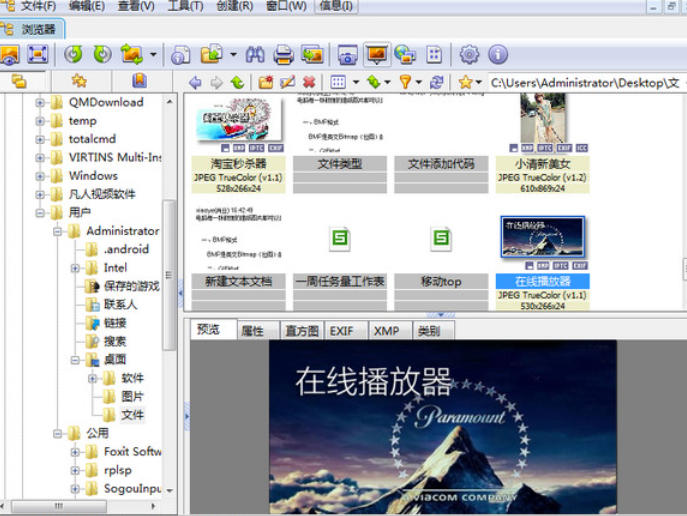This screenshot has height=516, width=687.
Task: Rotate image counter-clockwise using the toolbar
Action: [73, 55]
